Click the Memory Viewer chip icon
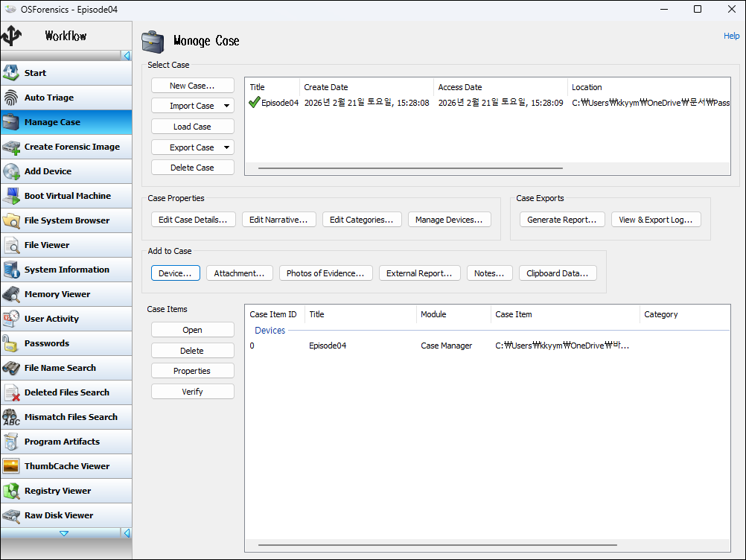Viewport: 746px width, 560px height. point(11,294)
